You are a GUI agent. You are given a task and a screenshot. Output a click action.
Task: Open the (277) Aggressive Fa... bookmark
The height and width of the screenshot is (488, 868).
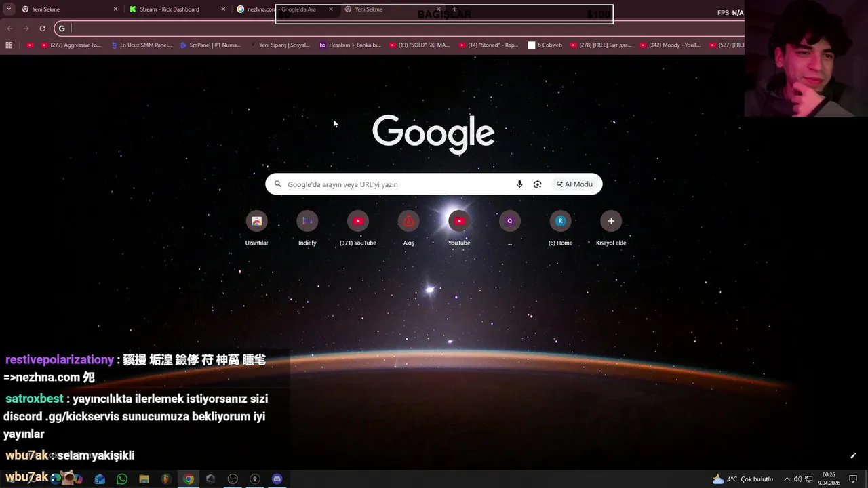click(x=71, y=45)
